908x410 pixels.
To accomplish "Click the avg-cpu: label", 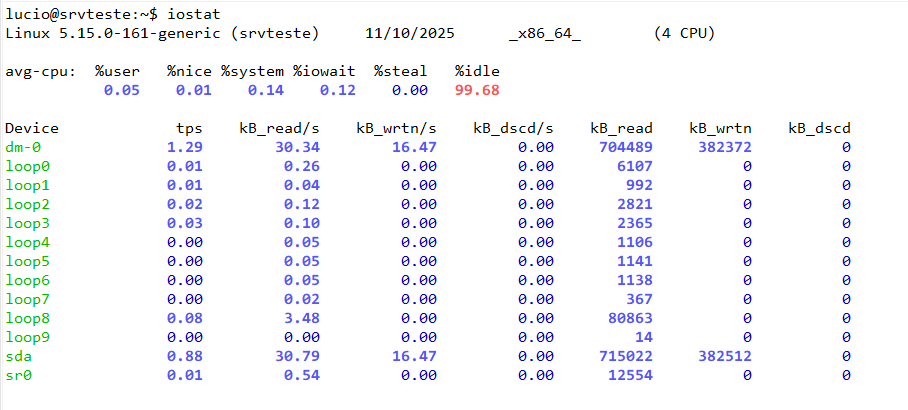I will [41, 72].
